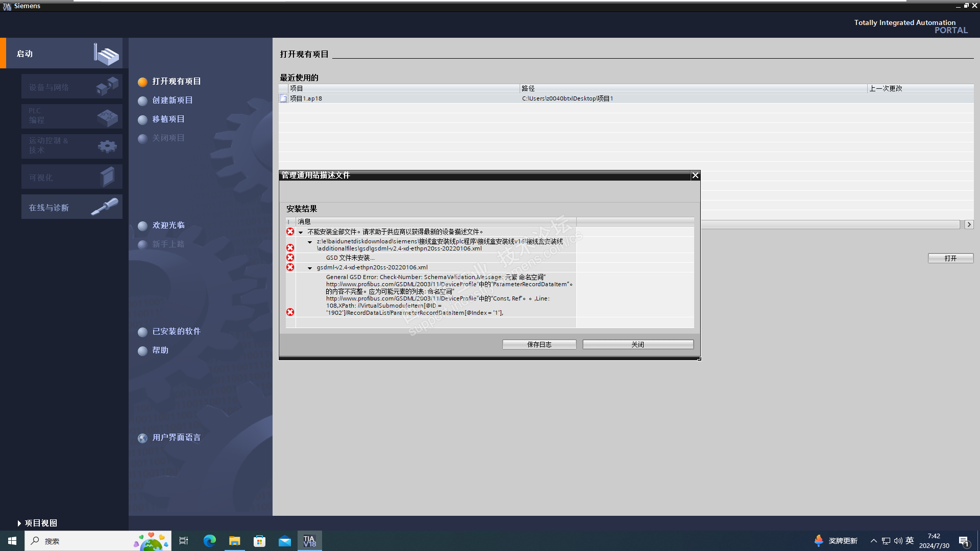Viewport: 980px width, 551px height.
Task: Open the '帮助' menu entry
Action: (x=160, y=350)
